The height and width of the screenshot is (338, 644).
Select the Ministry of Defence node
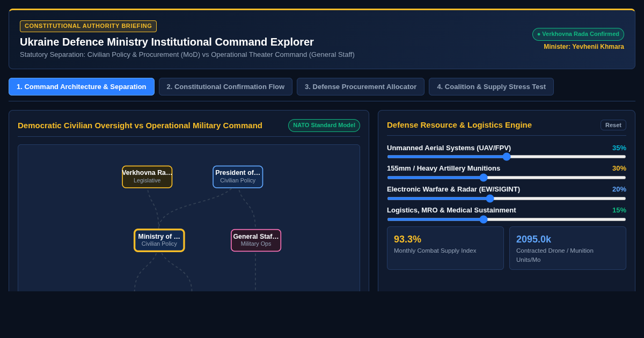coord(159,240)
